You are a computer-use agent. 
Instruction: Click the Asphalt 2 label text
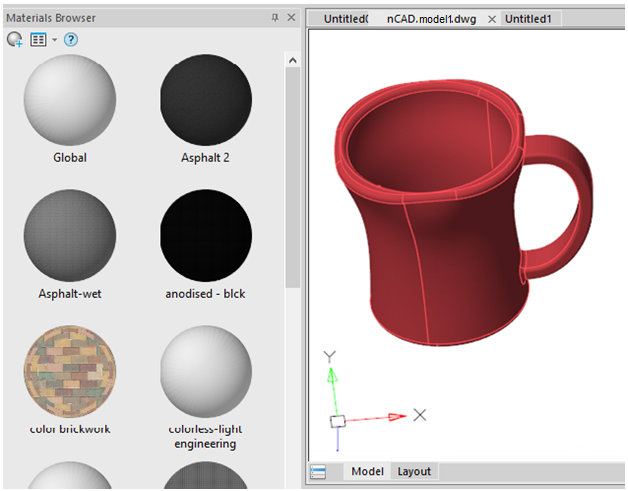205,158
